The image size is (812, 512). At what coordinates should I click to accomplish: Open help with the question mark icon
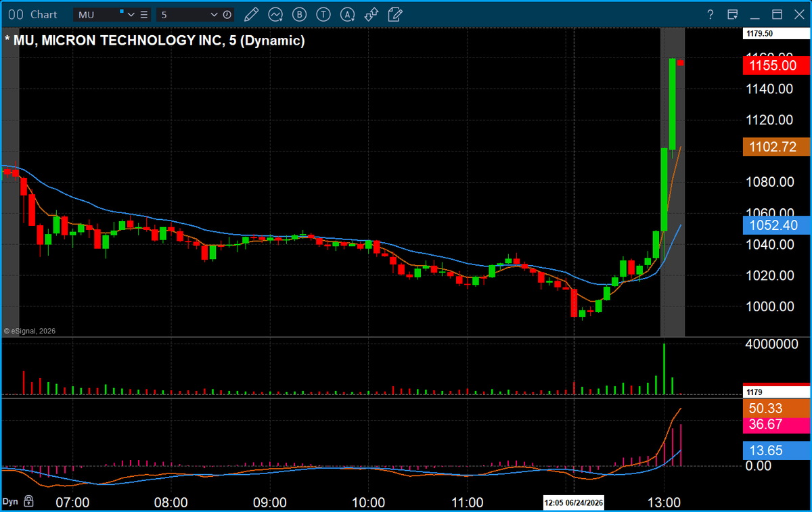click(x=710, y=14)
